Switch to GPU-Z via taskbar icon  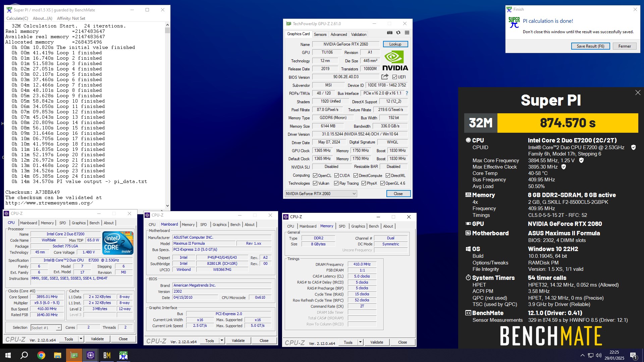coord(74,355)
